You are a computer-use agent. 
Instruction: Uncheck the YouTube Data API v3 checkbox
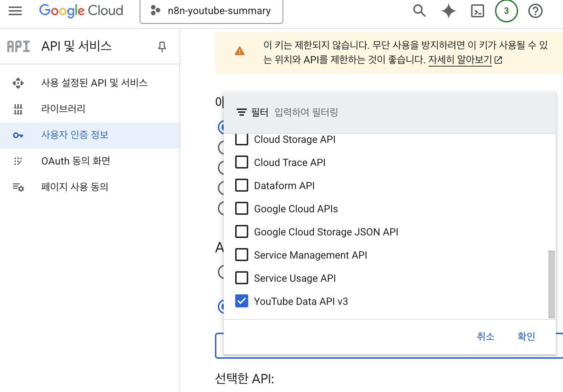point(242,301)
